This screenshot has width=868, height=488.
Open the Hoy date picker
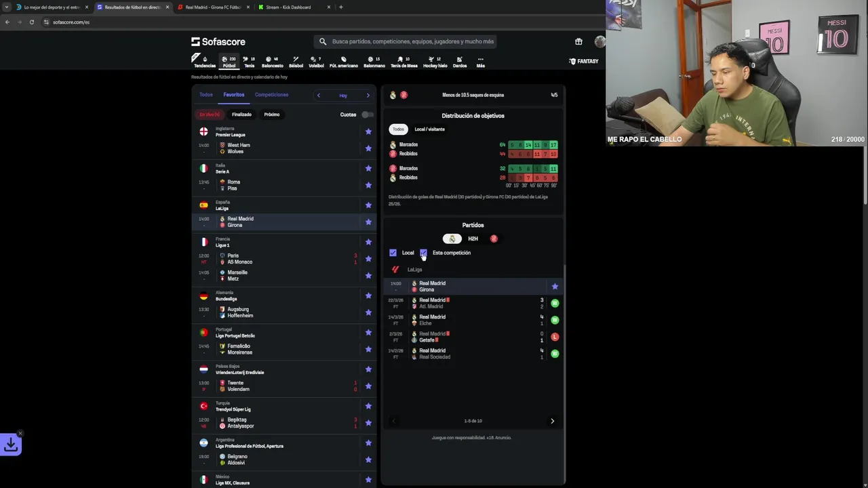point(343,96)
